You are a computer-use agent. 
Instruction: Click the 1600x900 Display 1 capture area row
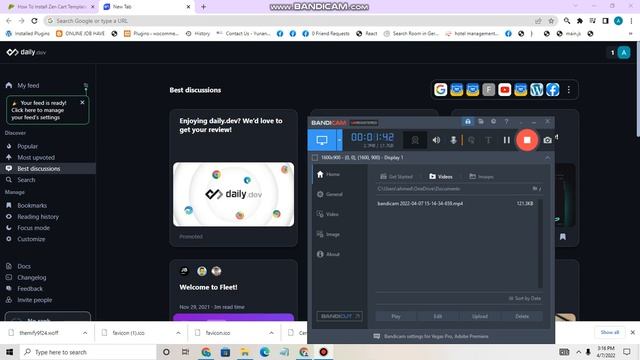coord(431,158)
